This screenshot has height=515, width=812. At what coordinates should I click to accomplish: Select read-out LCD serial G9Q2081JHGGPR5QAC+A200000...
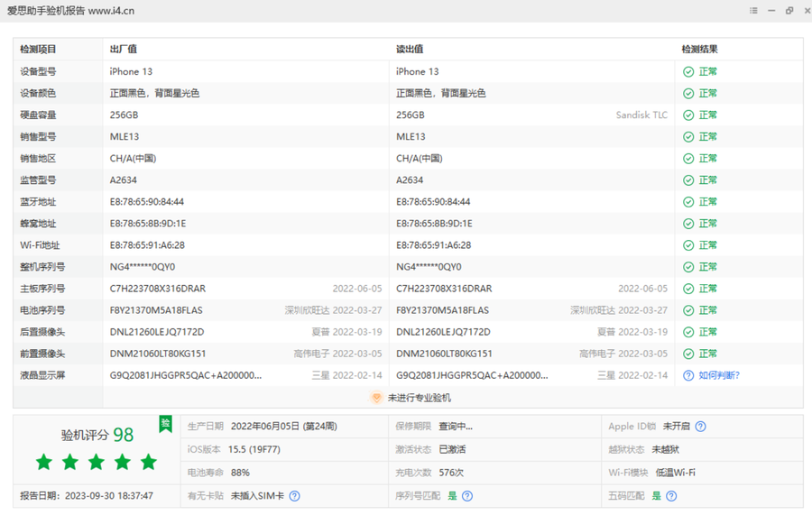click(x=472, y=376)
